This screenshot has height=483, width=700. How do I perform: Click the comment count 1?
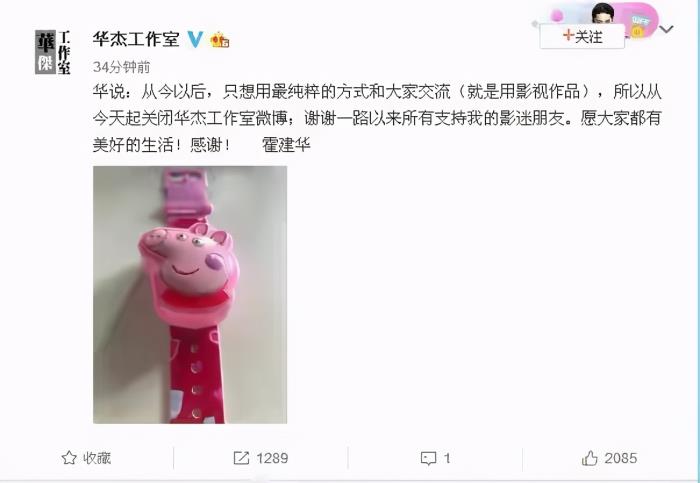447,458
